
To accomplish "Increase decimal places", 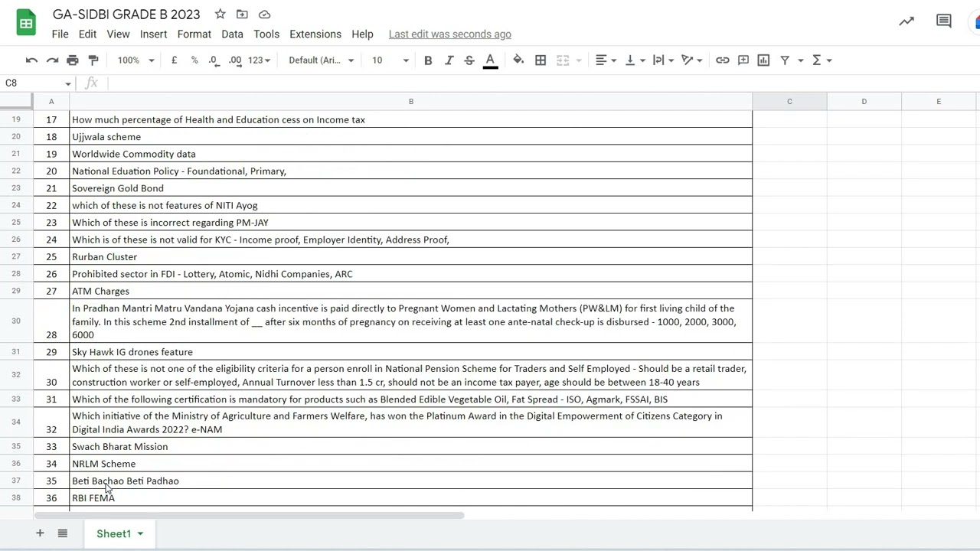I will (235, 60).
